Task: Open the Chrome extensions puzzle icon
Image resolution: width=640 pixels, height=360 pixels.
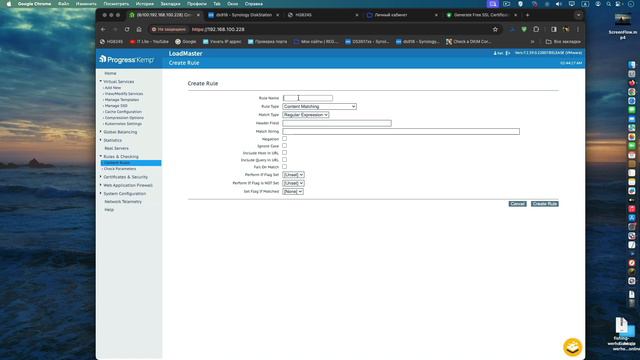Action: [x=536, y=29]
